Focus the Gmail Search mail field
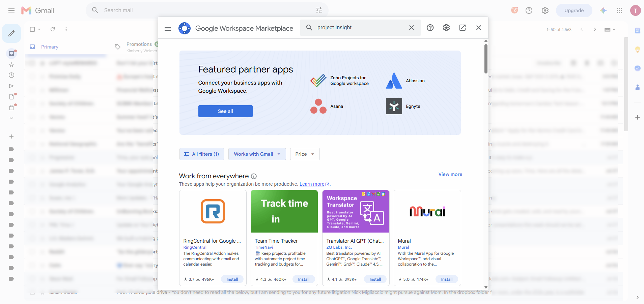The image size is (644, 304). click(206, 10)
